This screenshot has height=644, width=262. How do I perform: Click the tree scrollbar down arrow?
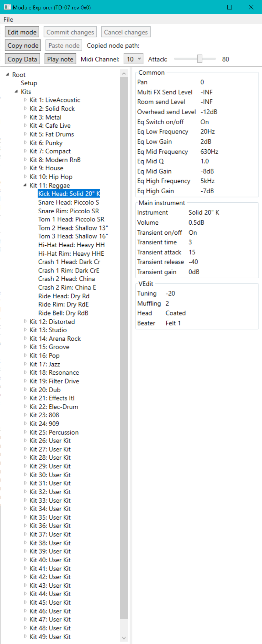[x=124, y=638]
